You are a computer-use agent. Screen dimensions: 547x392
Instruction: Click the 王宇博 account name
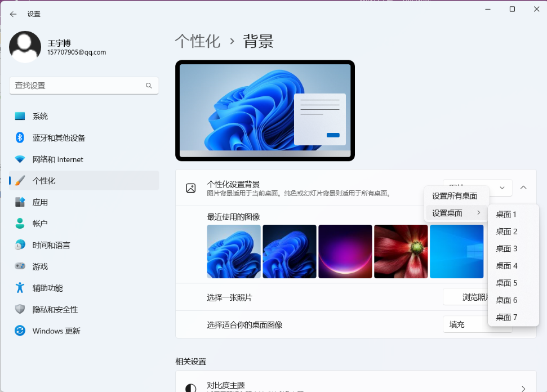tap(59, 43)
